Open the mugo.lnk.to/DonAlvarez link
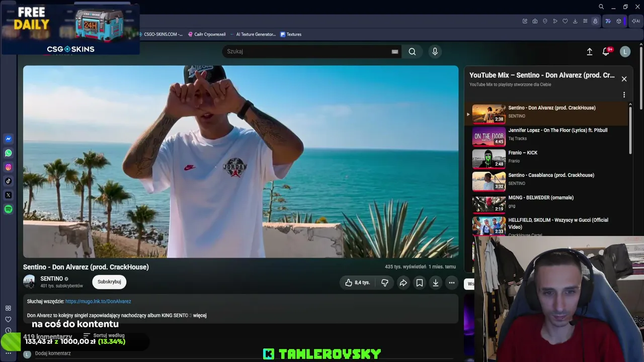 [98, 302]
